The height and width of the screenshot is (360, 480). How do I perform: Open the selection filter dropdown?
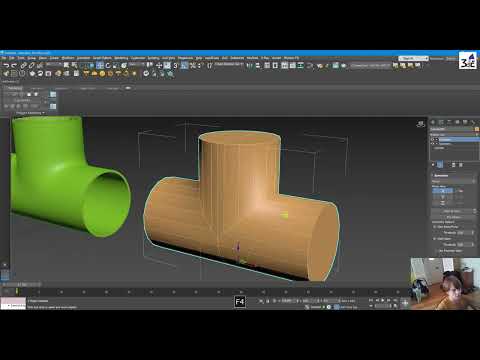[54, 64]
